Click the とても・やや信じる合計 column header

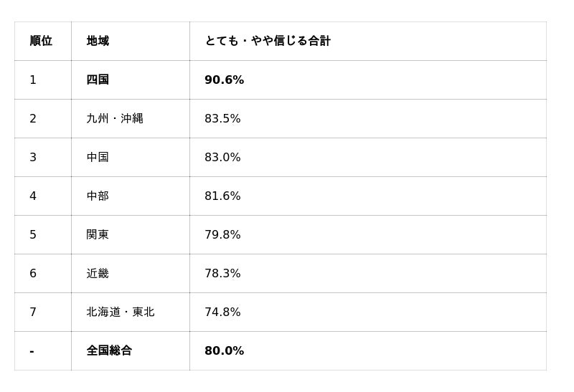coord(268,41)
